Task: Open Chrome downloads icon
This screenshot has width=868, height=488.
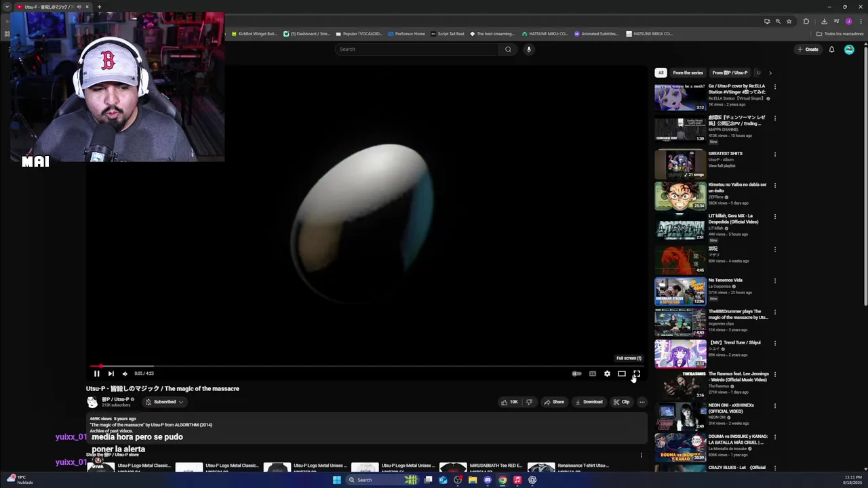Action: [x=824, y=21]
